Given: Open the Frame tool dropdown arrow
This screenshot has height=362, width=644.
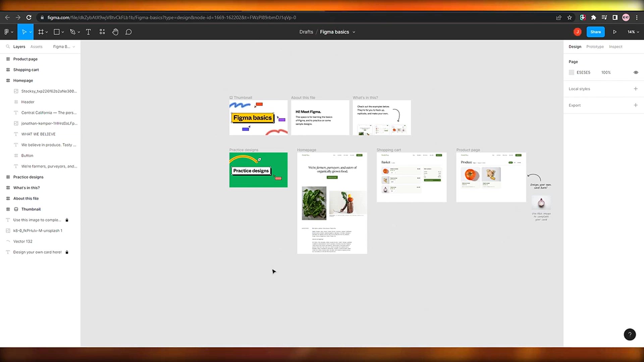Looking at the screenshot, I should 47,32.
